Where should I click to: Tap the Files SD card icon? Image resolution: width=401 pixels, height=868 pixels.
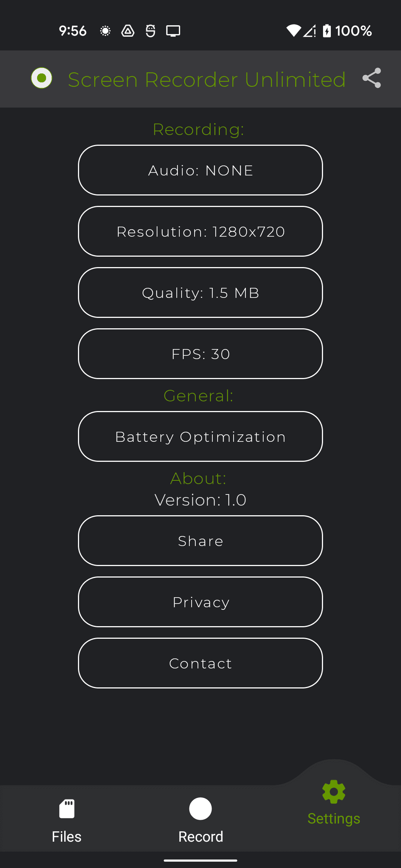(67, 809)
